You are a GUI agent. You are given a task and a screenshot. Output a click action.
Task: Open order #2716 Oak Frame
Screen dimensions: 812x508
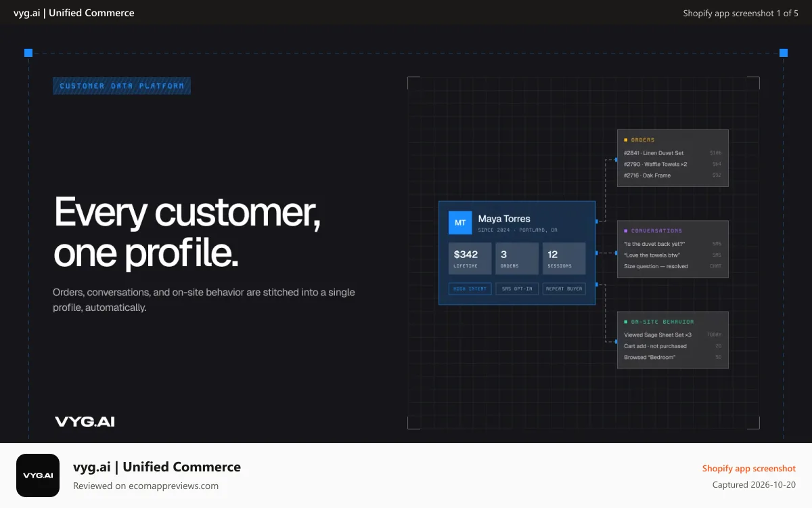pyautogui.click(x=673, y=175)
